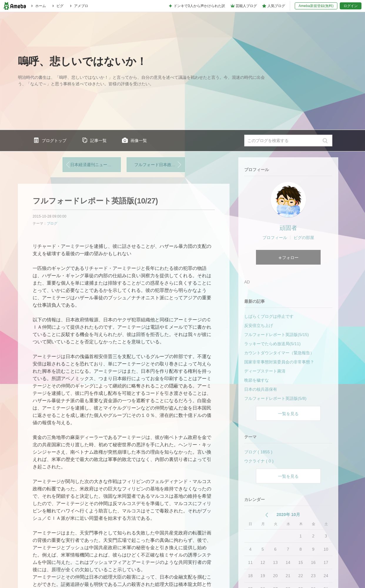Open 反安倍立ち上げ article
The height and width of the screenshot is (588, 365).
pos(259,325)
